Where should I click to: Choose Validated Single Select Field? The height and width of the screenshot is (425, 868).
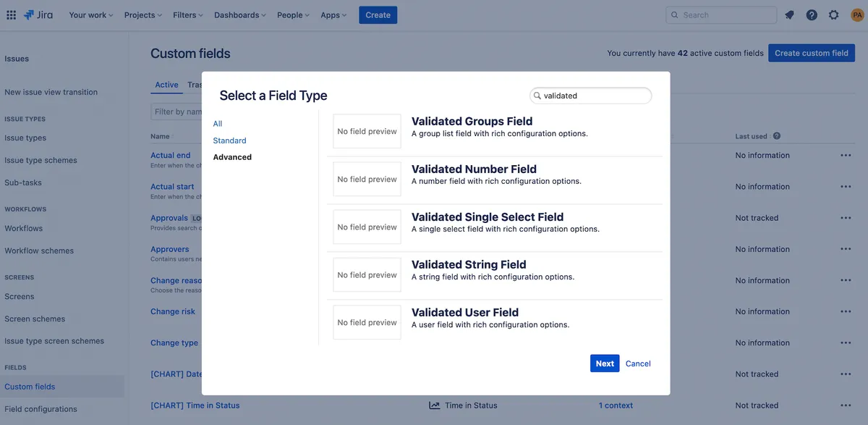(x=494, y=227)
